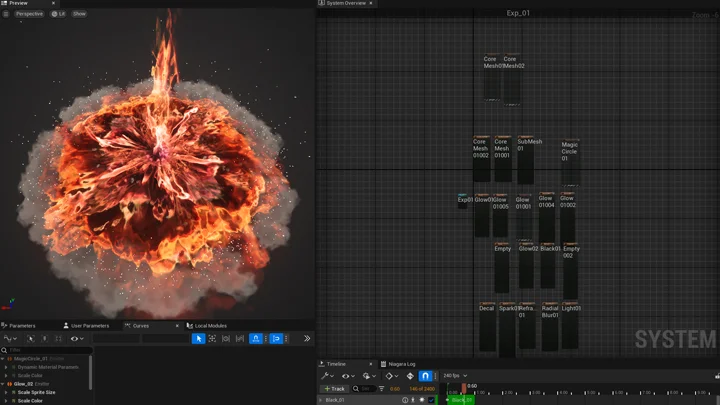Viewport: 720px width, 405px height.
Task: Click the Black_01 track isolate pin icon
Action: click(x=413, y=400)
